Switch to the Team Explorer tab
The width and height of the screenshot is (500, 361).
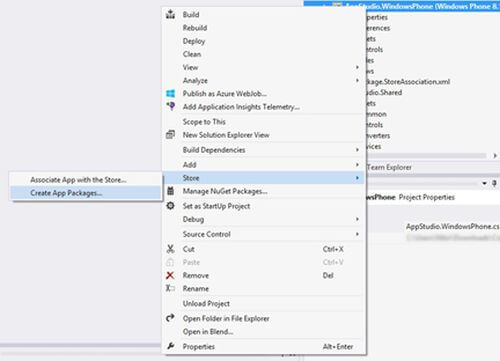click(389, 167)
